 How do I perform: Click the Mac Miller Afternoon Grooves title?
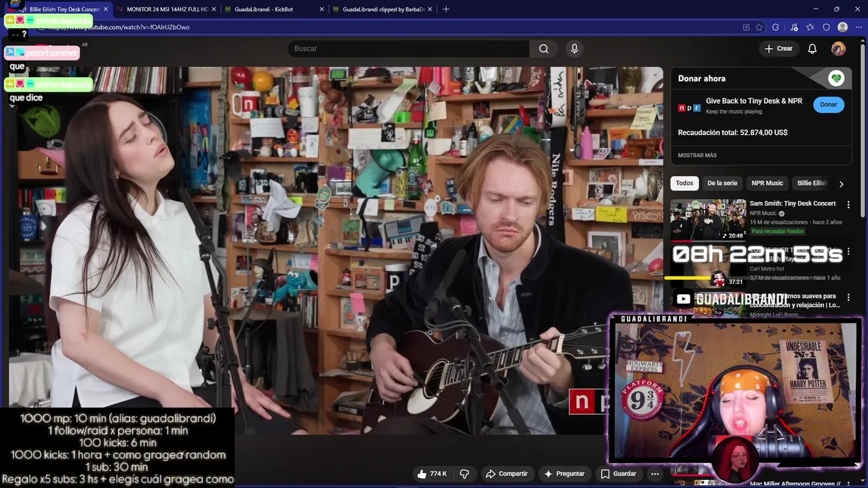[795, 484]
